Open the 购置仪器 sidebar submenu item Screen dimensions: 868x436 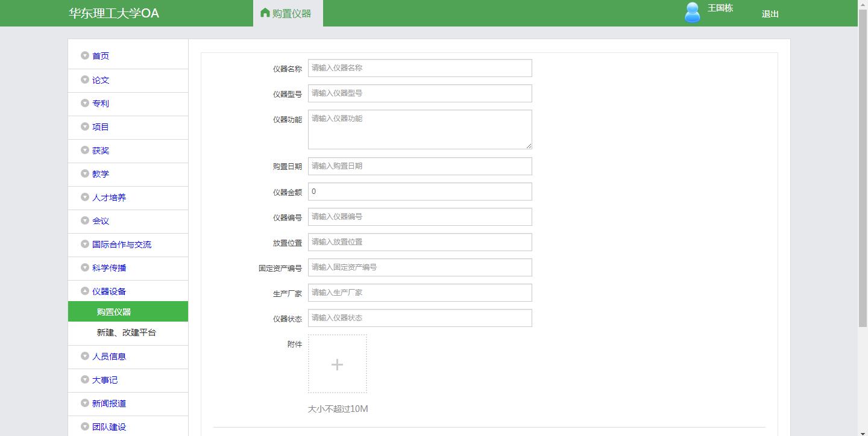(x=114, y=312)
